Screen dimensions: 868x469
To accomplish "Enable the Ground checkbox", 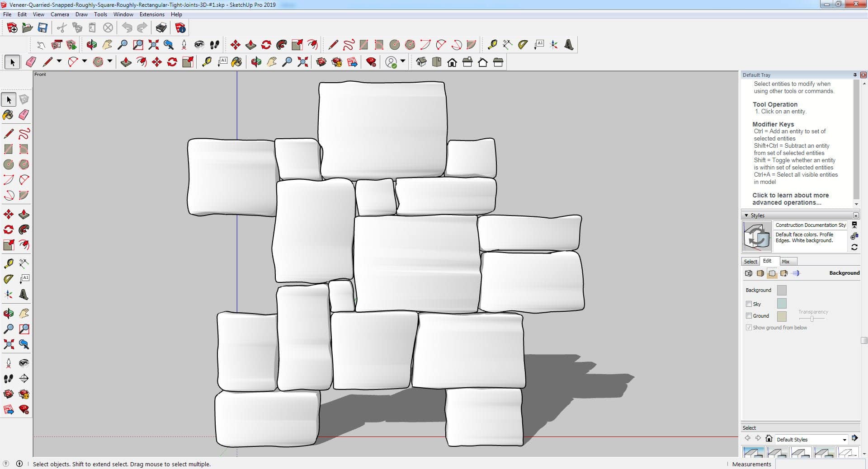I will coord(749,316).
